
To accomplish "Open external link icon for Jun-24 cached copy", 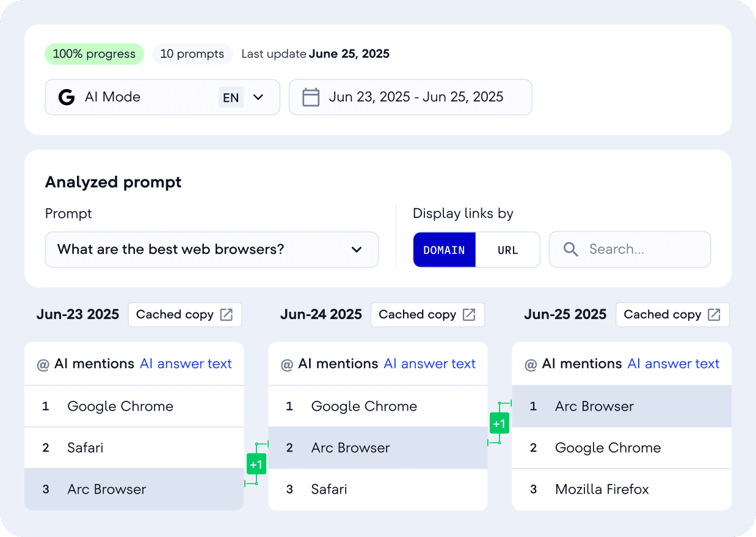I will pyautogui.click(x=469, y=314).
